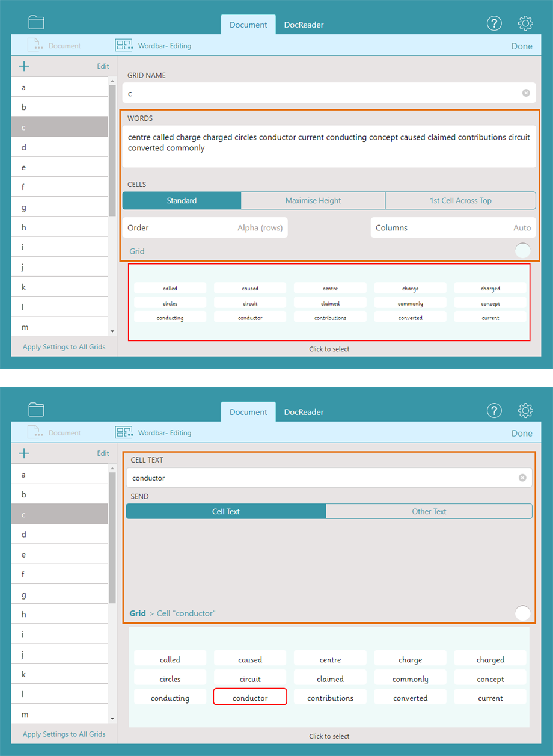Viewport: 553px width, 756px height.
Task: Select the Document icon in the toolbar
Action: (x=35, y=45)
